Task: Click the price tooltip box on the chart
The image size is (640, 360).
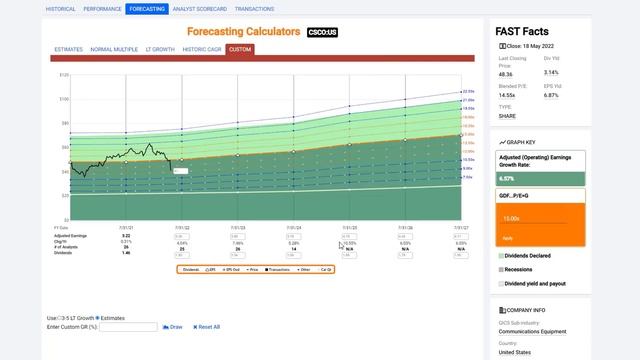Action: [181, 171]
